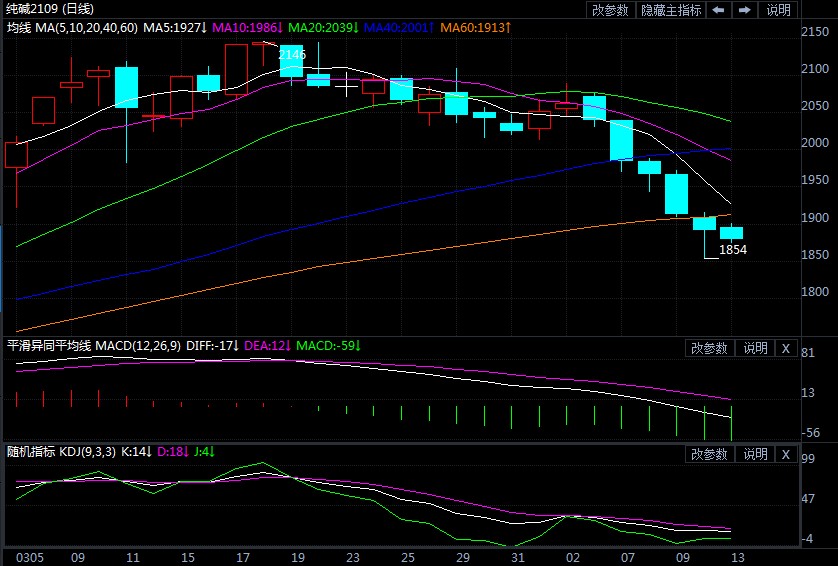This screenshot has width=838, height=566.
Task: Click the 47 KDJ axis label
Action: point(808,499)
